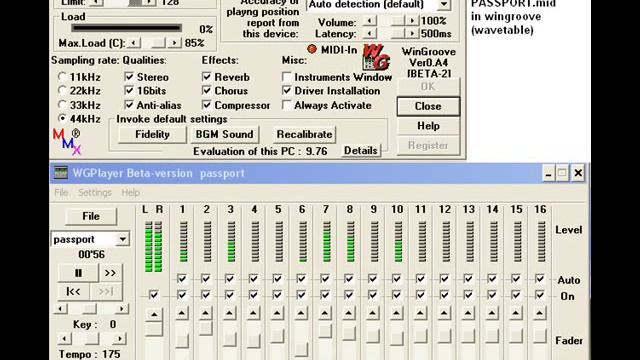Click the Volume decrease arrow
The width and height of the screenshot is (640, 360).
point(370,20)
